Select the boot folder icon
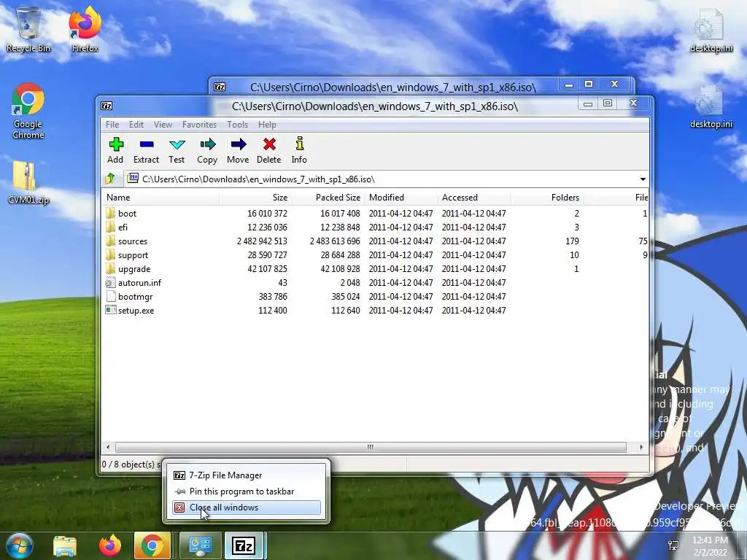This screenshot has height=560, width=747. pos(111,214)
